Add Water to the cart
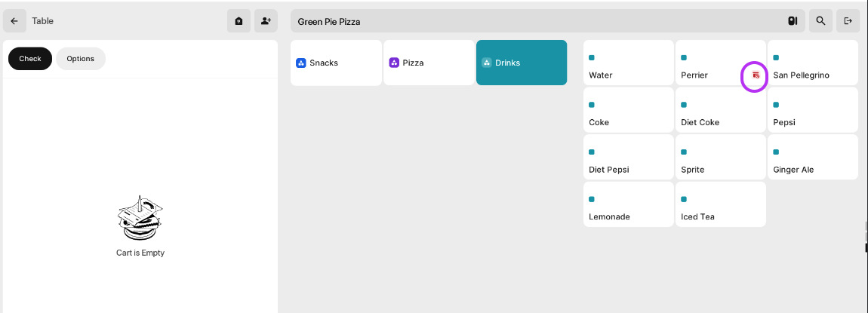 point(628,63)
